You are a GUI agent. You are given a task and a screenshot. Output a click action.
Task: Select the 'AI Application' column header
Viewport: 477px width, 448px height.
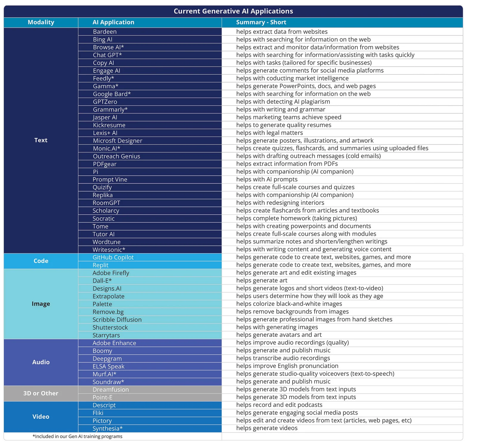click(x=150, y=22)
